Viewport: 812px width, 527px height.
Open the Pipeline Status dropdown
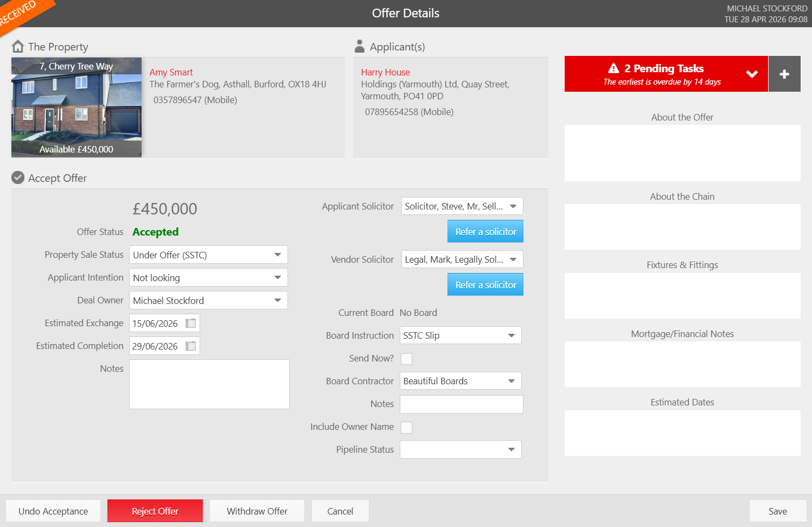[x=461, y=449]
